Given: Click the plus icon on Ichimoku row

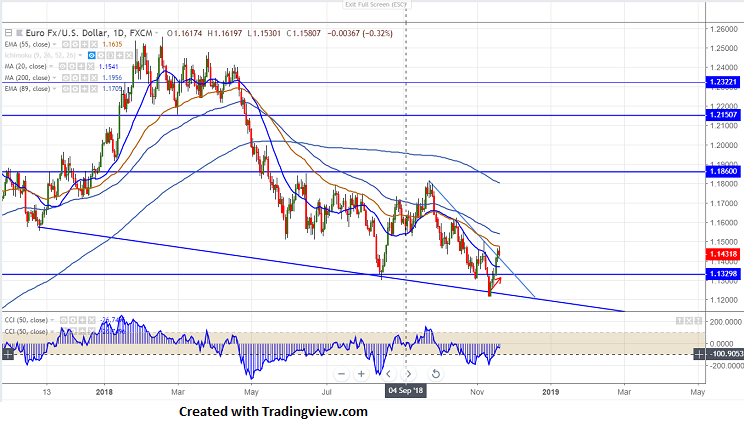Looking at the screenshot, I should click(x=120, y=56).
